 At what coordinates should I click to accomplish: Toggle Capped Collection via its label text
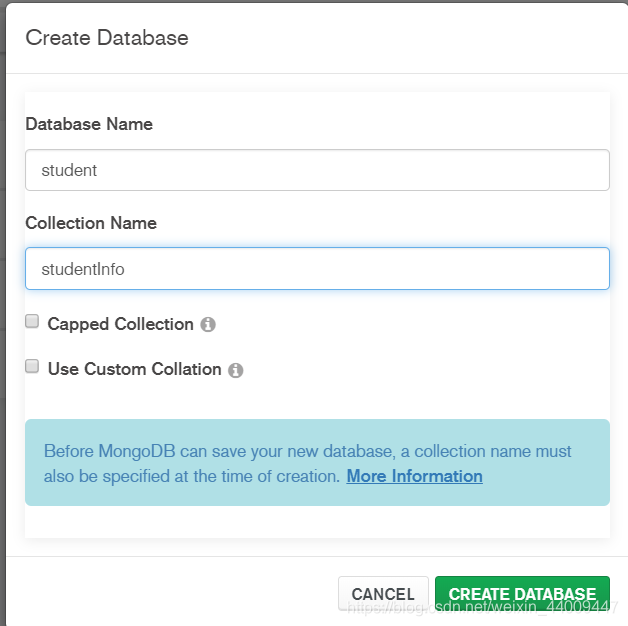pos(120,324)
